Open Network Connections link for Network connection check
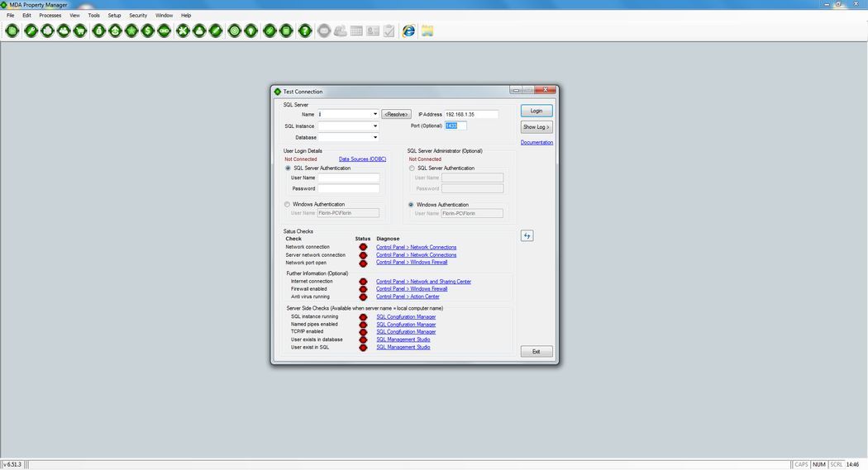Screen dimensions: 868x470 coord(417,247)
